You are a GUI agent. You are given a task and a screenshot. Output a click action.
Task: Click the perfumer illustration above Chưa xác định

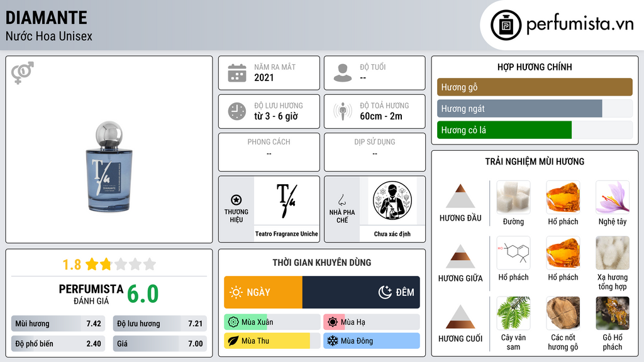392,200
